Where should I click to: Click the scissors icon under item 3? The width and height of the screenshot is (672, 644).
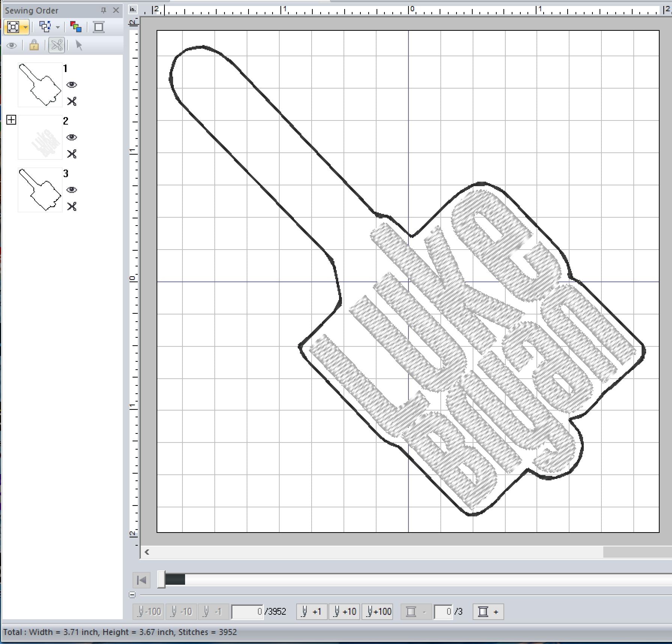pos(72,206)
